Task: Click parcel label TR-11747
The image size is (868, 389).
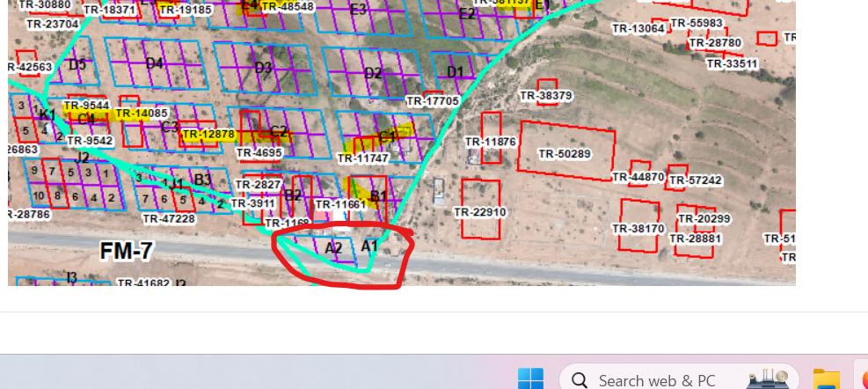Action: pyautogui.click(x=363, y=158)
